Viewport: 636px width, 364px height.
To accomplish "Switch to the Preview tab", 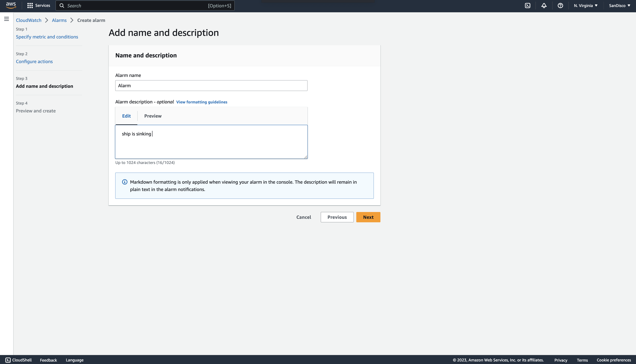I will [153, 116].
